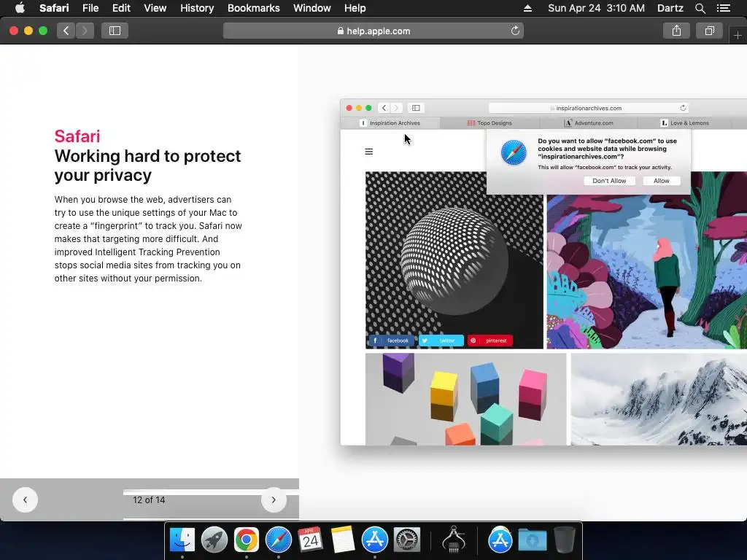Open the Safari menu

[54, 8]
